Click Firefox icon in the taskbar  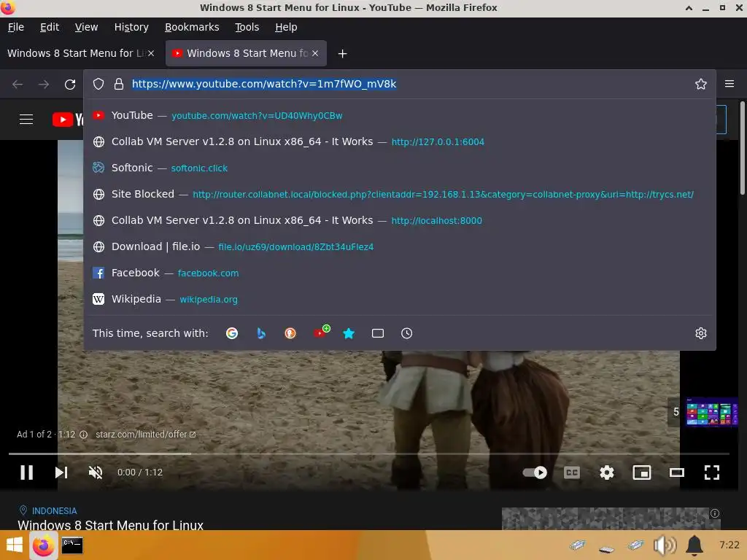[x=43, y=545]
